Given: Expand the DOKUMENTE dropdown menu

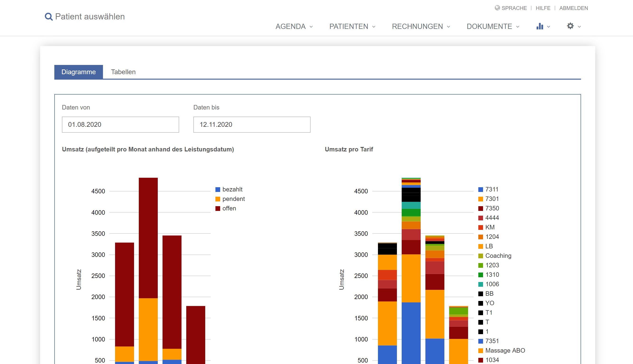Looking at the screenshot, I should [x=493, y=26].
